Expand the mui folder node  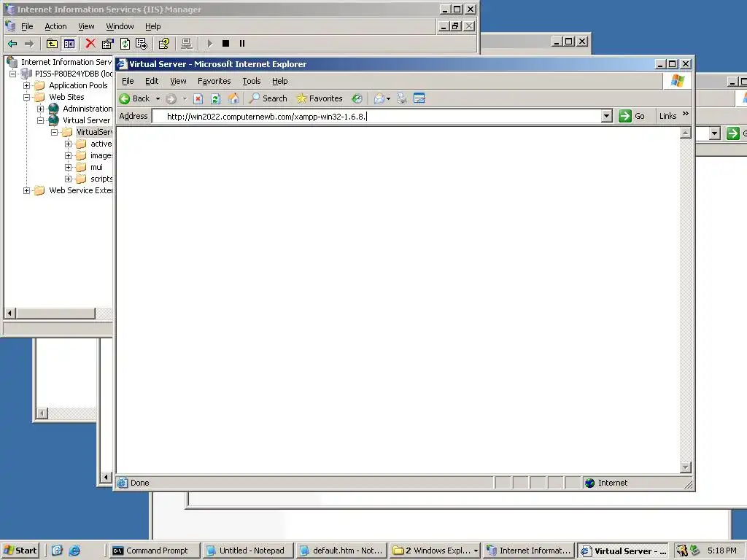coord(68,167)
